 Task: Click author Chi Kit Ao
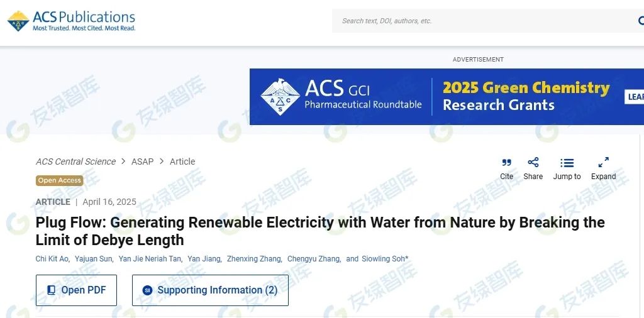52,259
